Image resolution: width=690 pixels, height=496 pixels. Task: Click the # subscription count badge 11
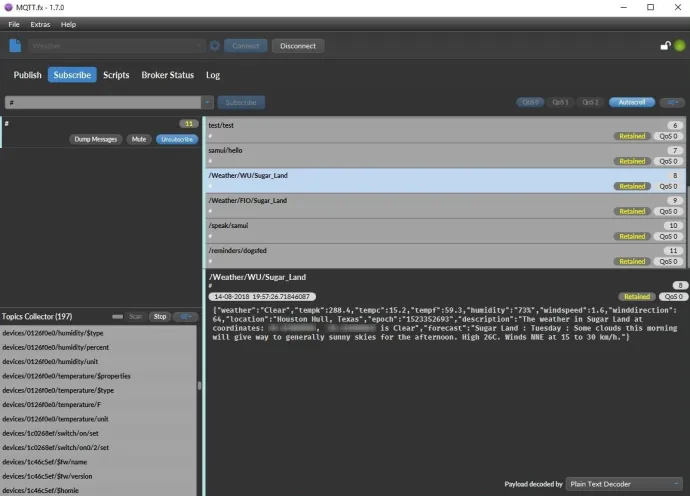[189, 124]
